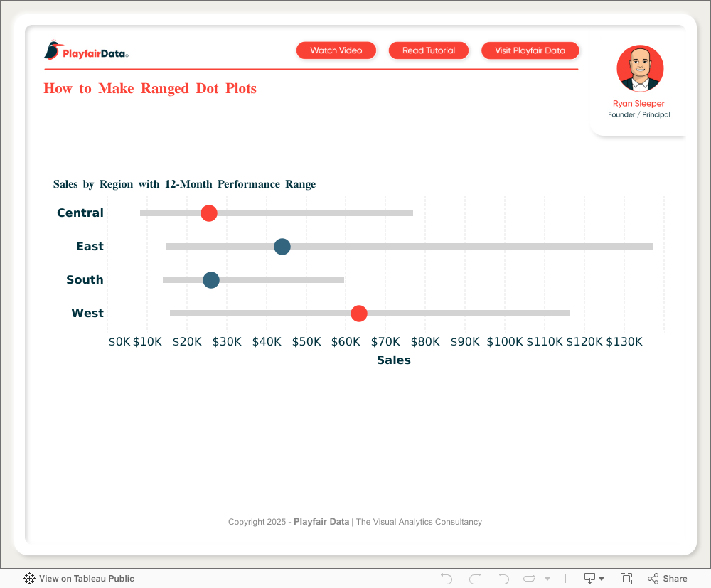
Task: Visit Playfair Data via header button
Action: point(530,50)
